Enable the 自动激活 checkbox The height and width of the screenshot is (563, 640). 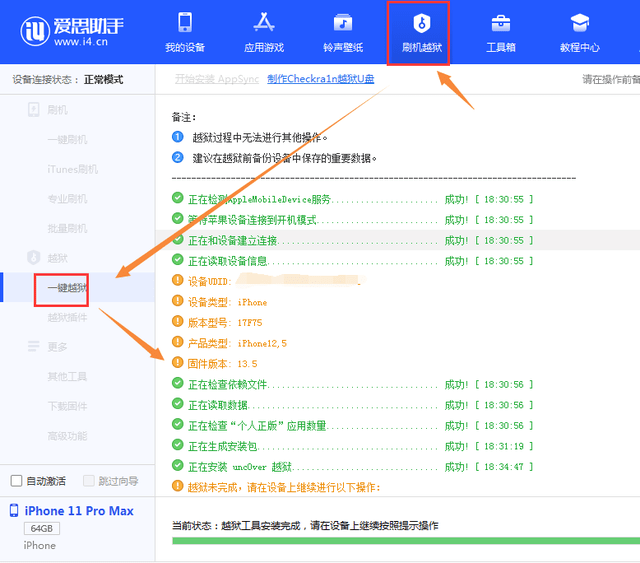click(16, 481)
